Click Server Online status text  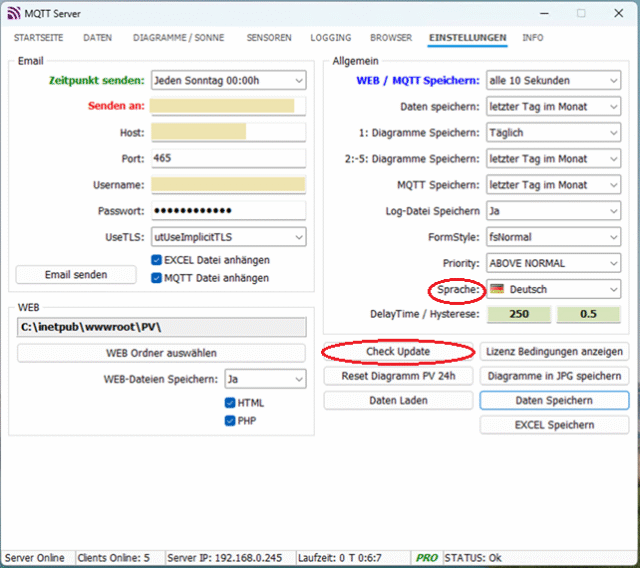[35, 558]
